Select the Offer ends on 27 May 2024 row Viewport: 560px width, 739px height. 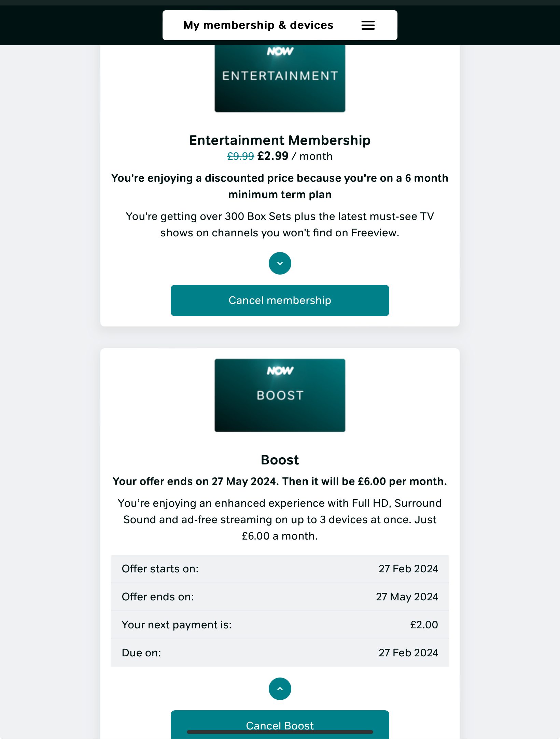click(x=280, y=597)
